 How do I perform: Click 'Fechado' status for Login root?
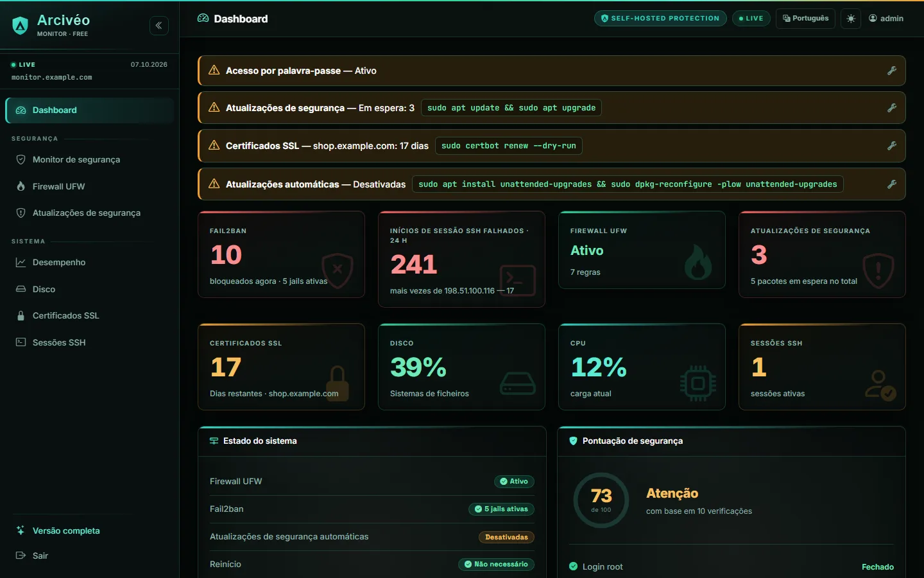coord(878,567)
